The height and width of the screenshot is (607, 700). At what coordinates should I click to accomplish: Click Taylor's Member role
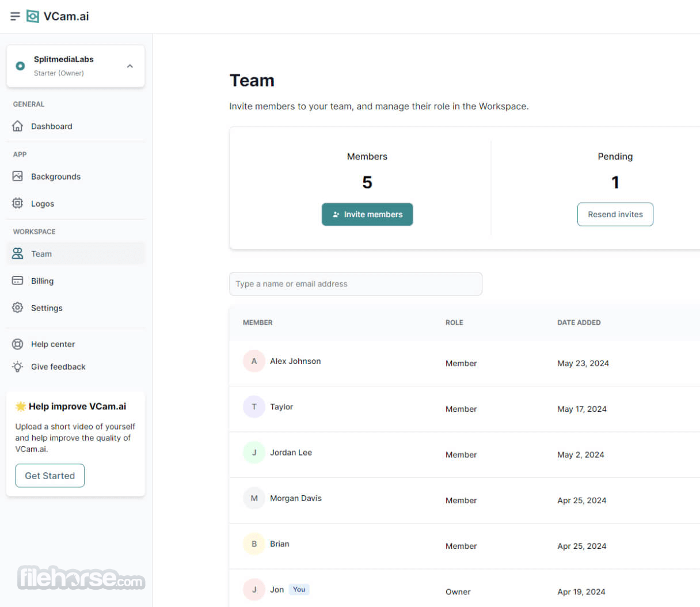pos(461,409)
